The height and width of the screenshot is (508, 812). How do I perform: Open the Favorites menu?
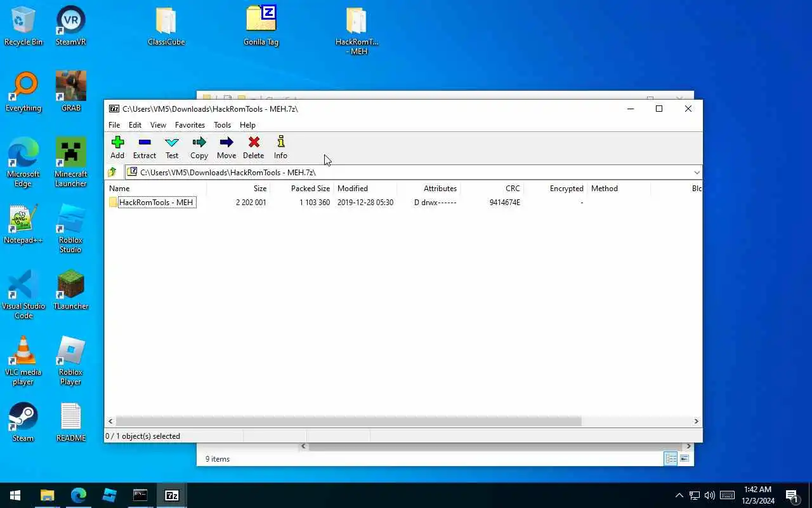[190, 125]
